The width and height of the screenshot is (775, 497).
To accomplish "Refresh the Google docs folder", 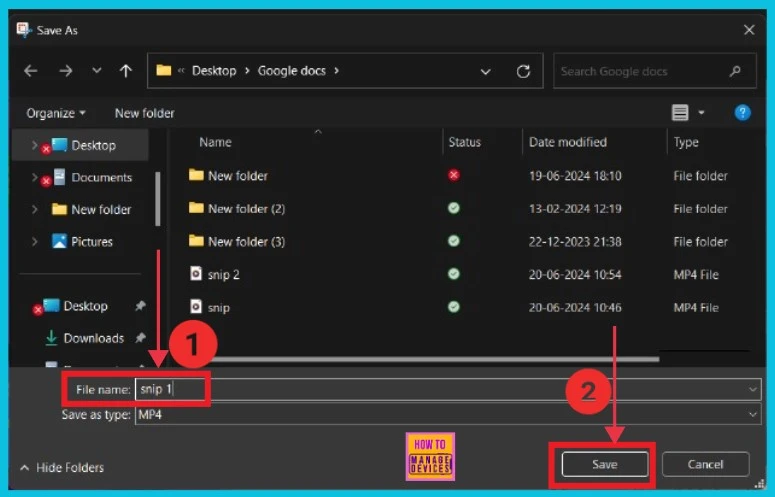I will click(x=523, y=72).
